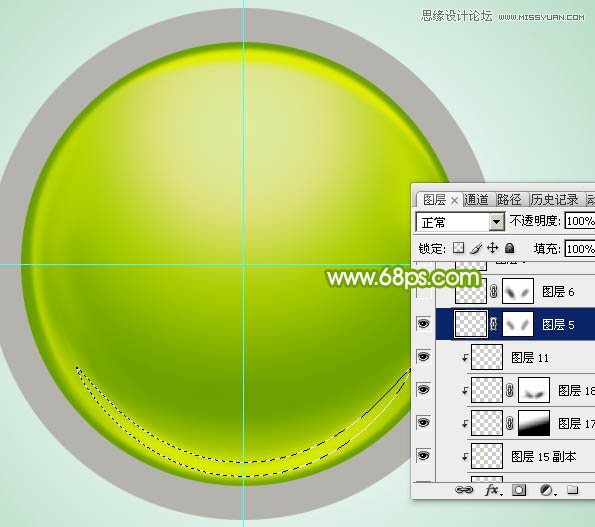Click the 图层 18 layer thumbnail
Screen dimensions: 595x527
click(487, 390)
